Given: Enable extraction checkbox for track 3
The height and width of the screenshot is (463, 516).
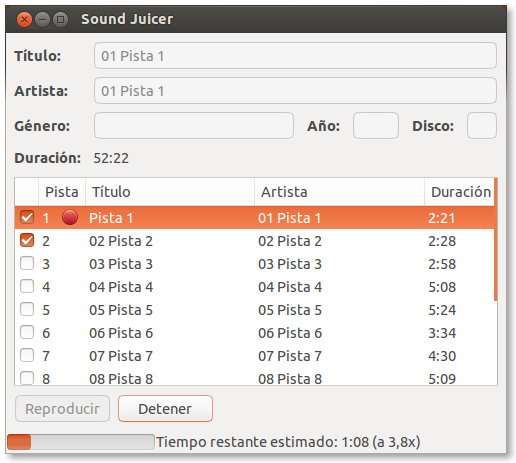Looking at the screenshot, I should click(x=27, y=263).
